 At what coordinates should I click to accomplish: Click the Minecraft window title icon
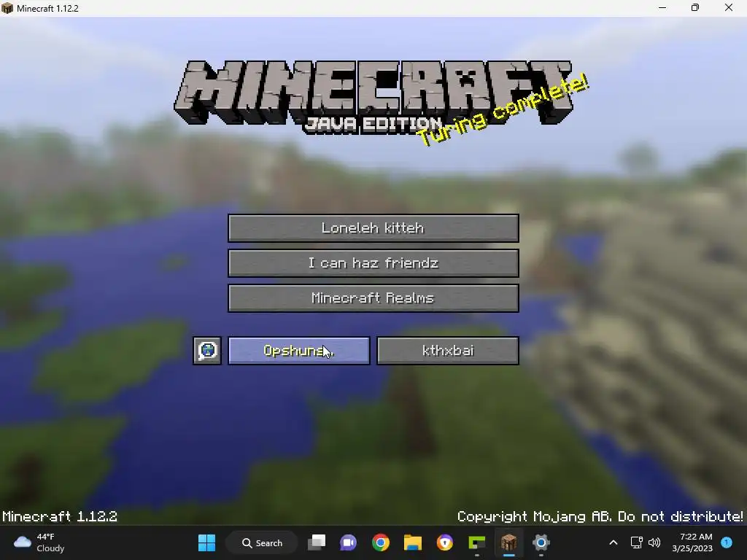tap(7, 8)
